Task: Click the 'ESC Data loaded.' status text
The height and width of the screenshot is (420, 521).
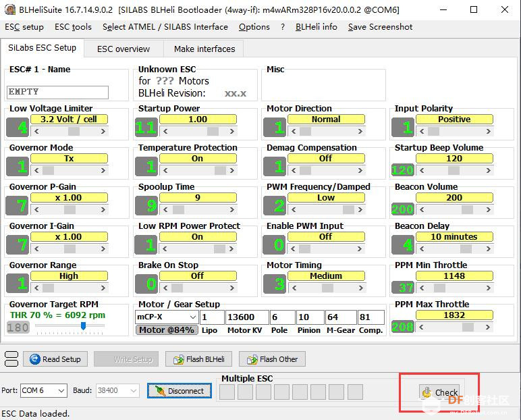Action: (x=36, y=414)
